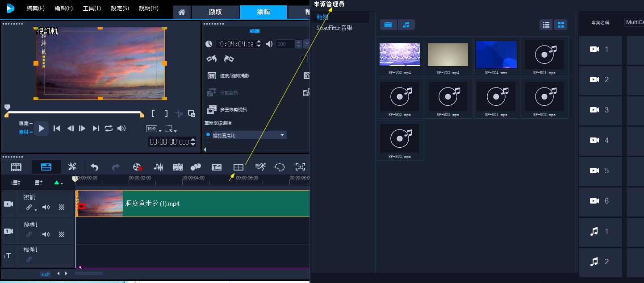This screenshot has height=283, width=644.
Task: Play the preview clip
Action: point(41,129)
